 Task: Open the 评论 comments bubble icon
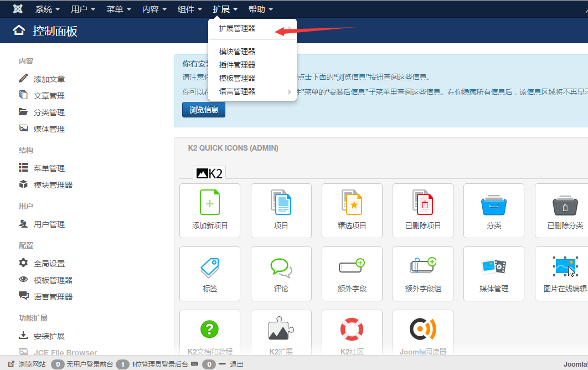[281, 273]
